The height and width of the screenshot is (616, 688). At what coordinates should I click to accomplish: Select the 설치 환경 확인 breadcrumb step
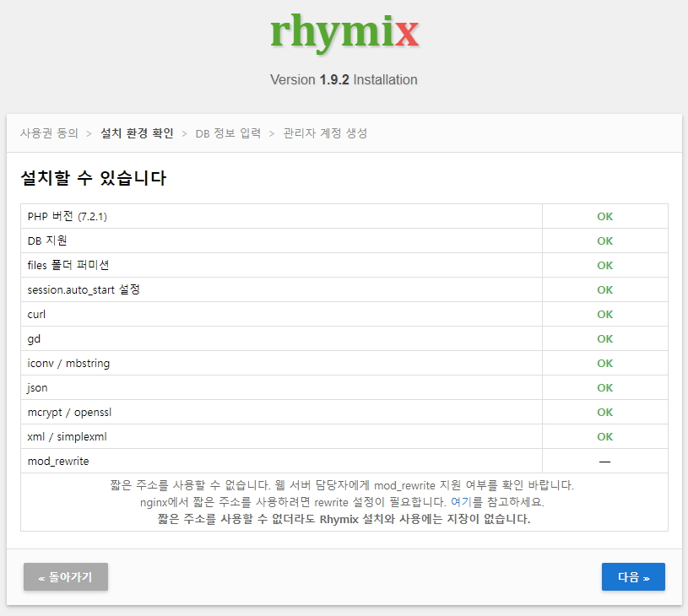(x=137, y=133)
